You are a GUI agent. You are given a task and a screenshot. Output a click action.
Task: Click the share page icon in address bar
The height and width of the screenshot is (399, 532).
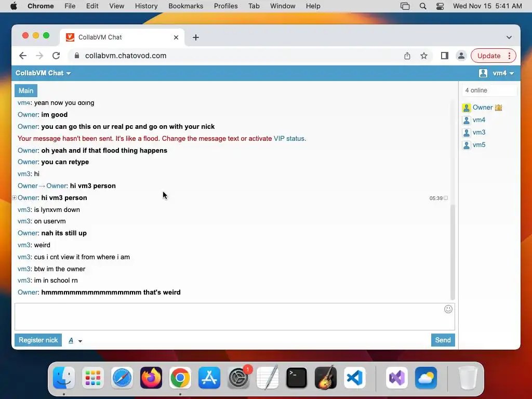[x=407, y=56]
